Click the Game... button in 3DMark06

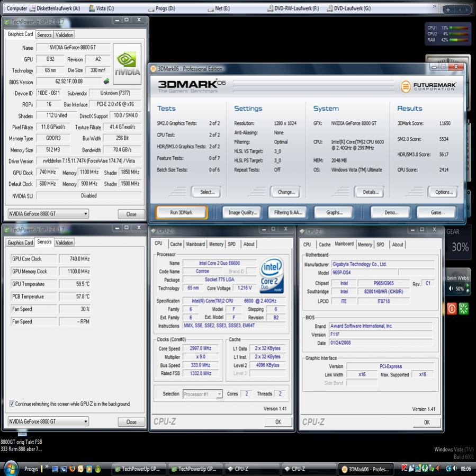tap(437, 212)
